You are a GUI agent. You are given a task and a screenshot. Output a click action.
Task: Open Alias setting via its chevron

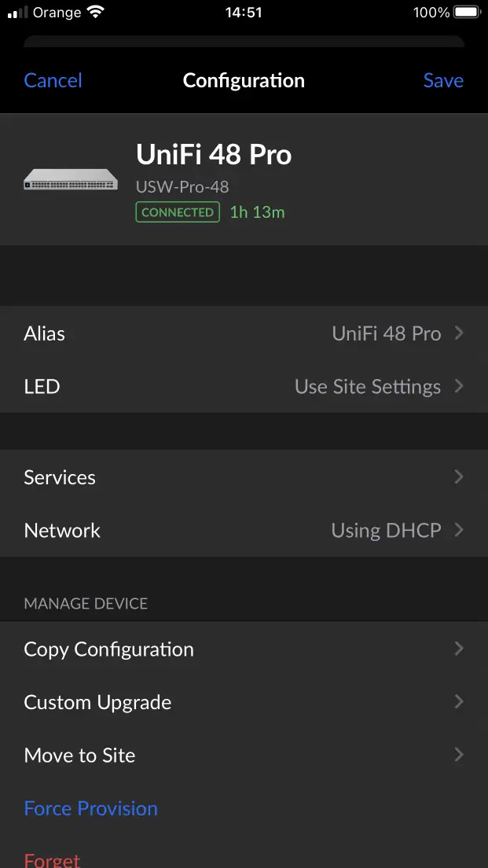459,333
